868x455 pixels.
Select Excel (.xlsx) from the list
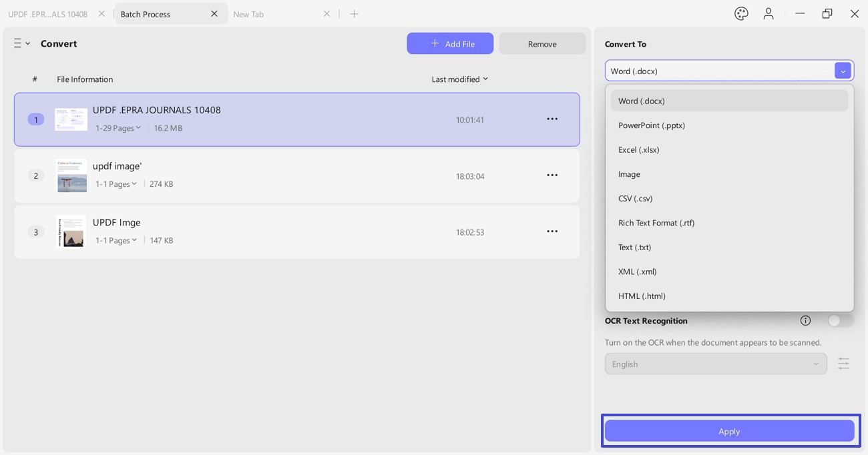point(639,150)
